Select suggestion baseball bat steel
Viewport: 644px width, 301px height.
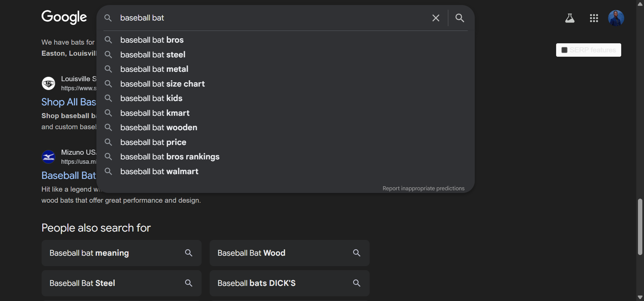point(285,54)
